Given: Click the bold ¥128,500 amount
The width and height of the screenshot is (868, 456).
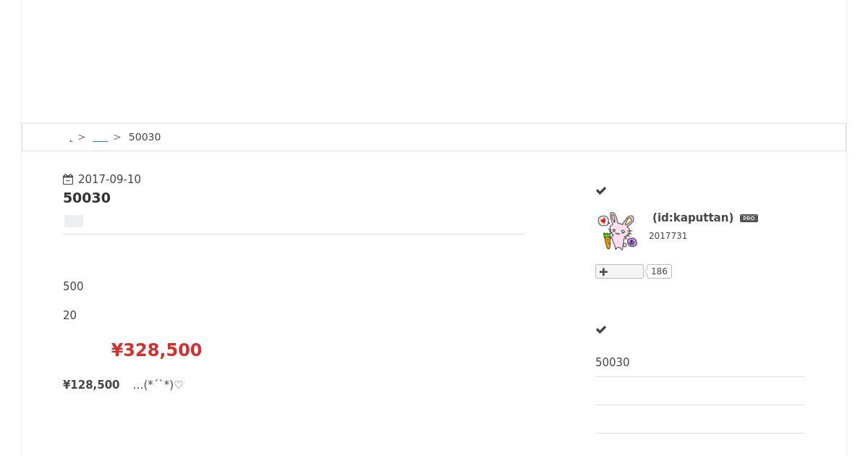Looking at the screenshot, I should click(91, 385).
